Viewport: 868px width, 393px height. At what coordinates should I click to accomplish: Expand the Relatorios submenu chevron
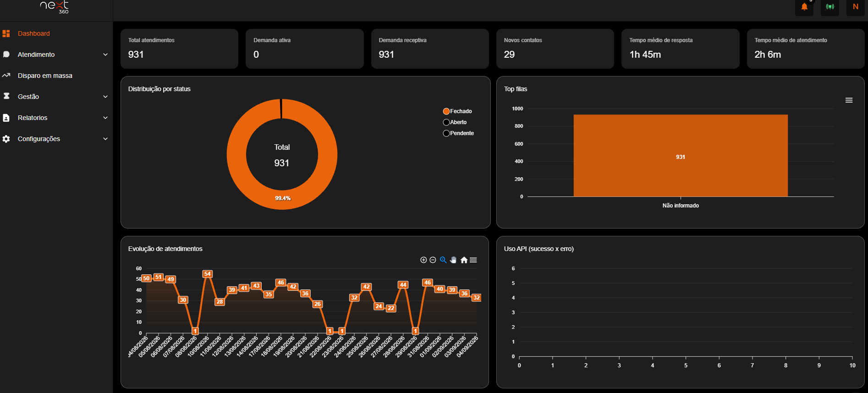tap(105, 118)
